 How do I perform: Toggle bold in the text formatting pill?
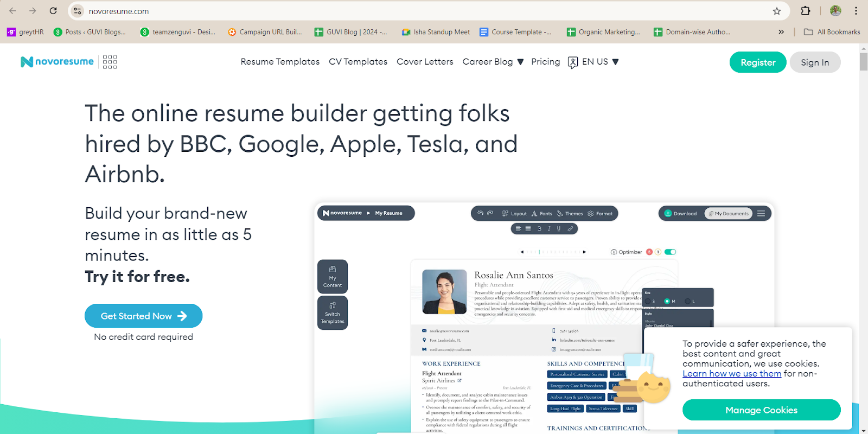(x=539, y=229)
